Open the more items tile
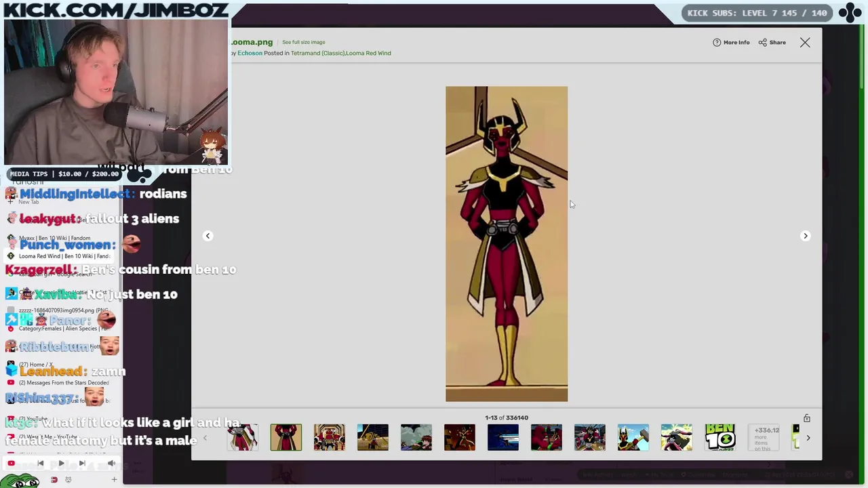 pyautogui.click(x=764, y=438)
